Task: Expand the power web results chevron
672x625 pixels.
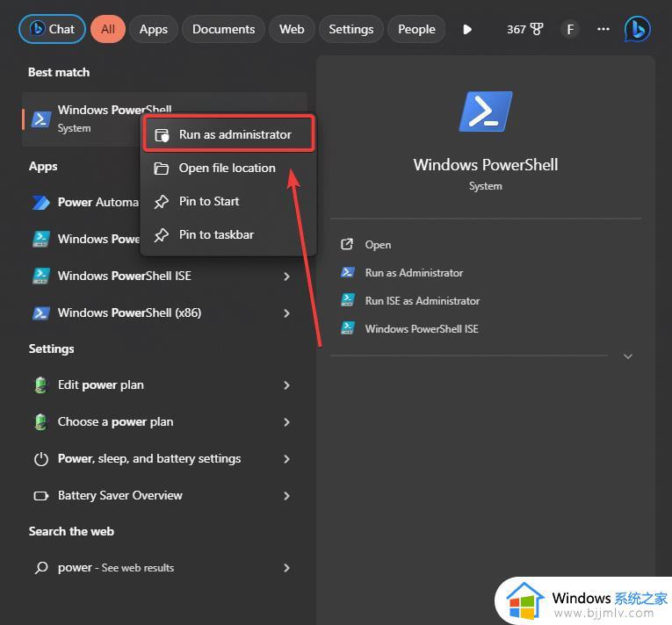Action: 286,568
